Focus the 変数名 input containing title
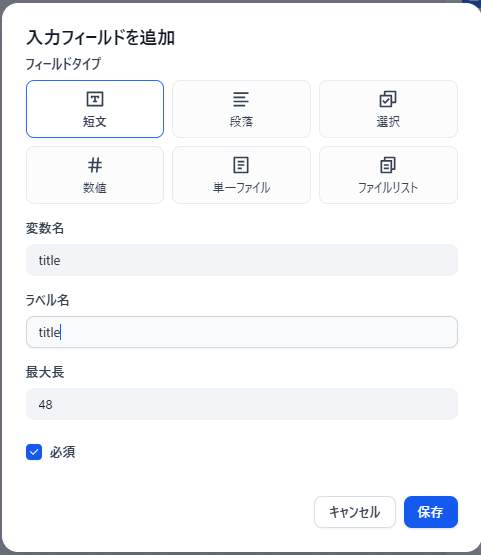Viewport: 481px width, 555px height. 242,260
